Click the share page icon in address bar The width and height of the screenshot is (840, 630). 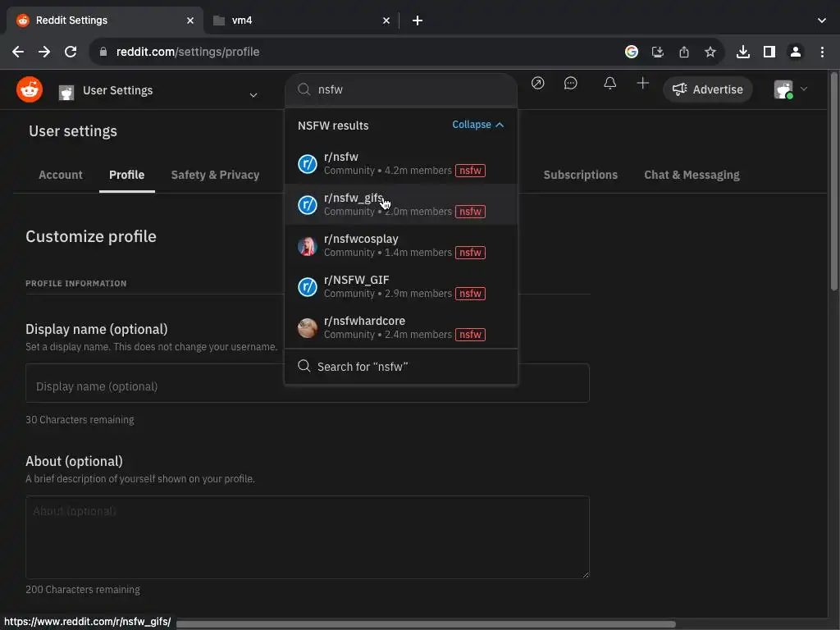point(684,52)
